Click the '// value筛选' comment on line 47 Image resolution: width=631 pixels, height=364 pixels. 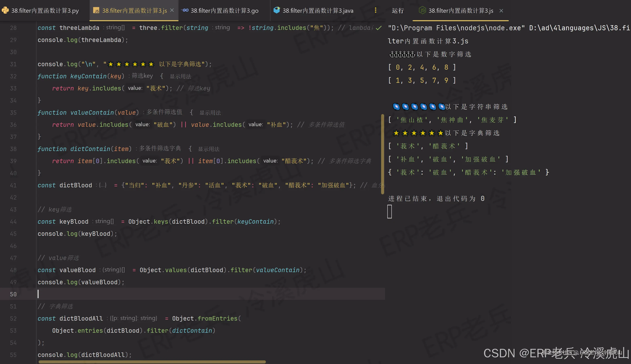pos(58,258)
